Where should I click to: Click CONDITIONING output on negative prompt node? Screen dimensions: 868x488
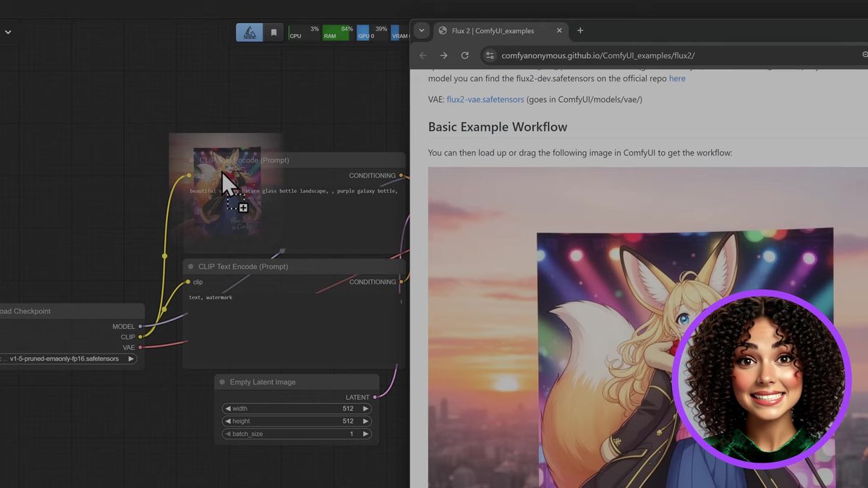402,282
